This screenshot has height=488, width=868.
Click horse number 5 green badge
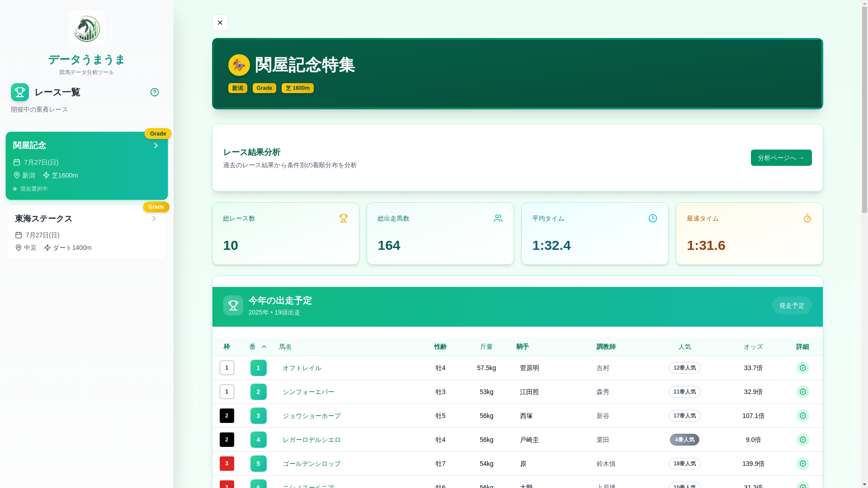point(259,464)
